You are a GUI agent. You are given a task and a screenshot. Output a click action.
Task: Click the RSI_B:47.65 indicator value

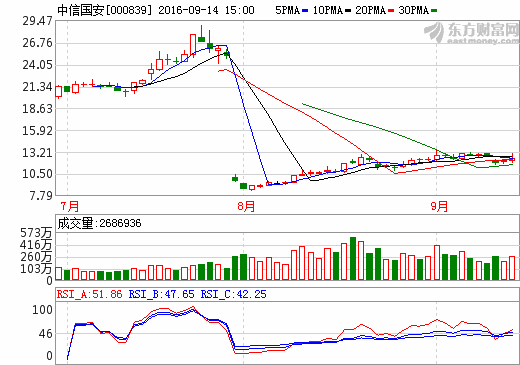tap(161, 294)
